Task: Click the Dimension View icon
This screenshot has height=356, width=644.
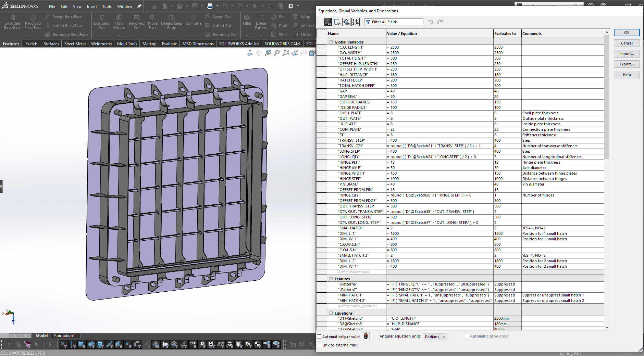Action: coord(346,22)
